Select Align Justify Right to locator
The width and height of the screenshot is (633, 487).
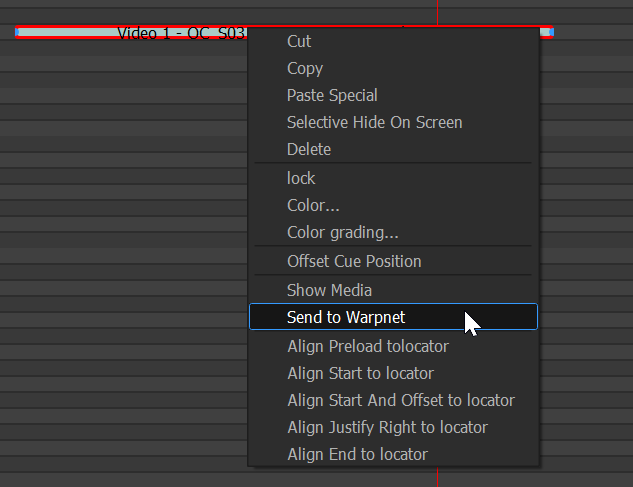387,427
